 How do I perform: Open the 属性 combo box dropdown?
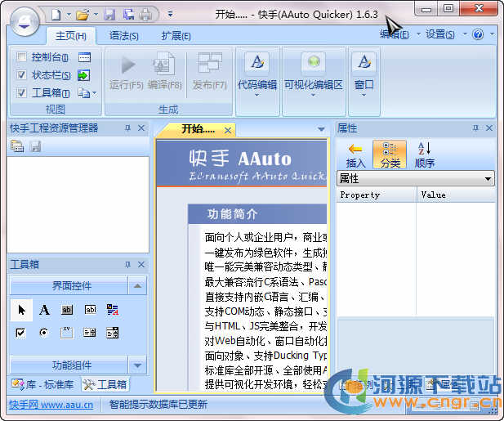pos(488,179)
